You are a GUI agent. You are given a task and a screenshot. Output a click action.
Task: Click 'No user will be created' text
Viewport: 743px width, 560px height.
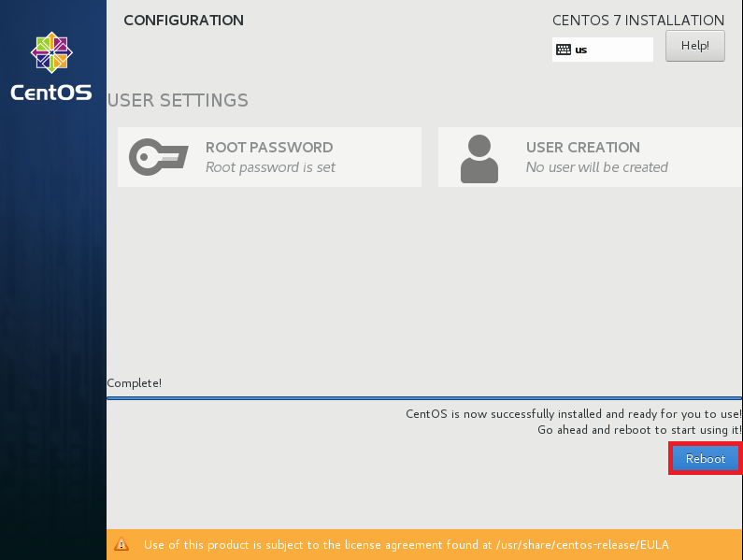596,167
